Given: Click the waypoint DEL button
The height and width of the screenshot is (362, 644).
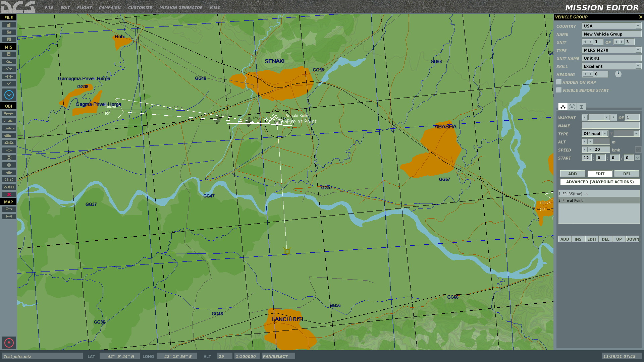Looking at the screenshot, I should point(627,174).
